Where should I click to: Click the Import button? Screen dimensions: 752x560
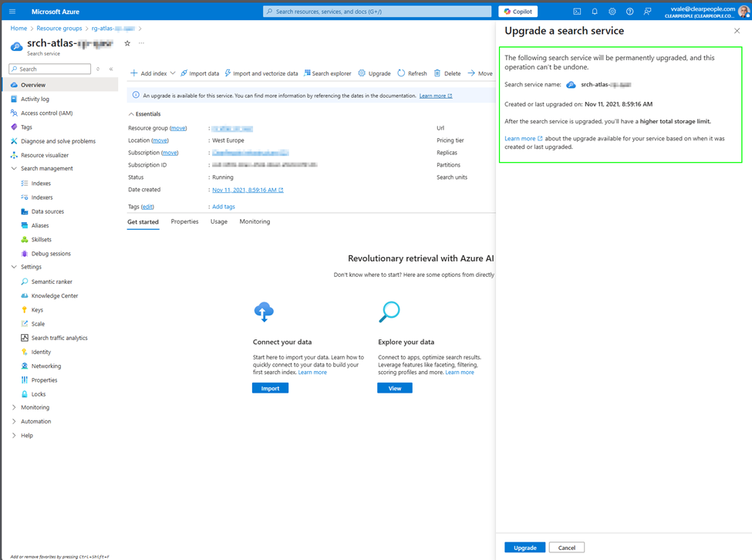click(x=271, y=388)
